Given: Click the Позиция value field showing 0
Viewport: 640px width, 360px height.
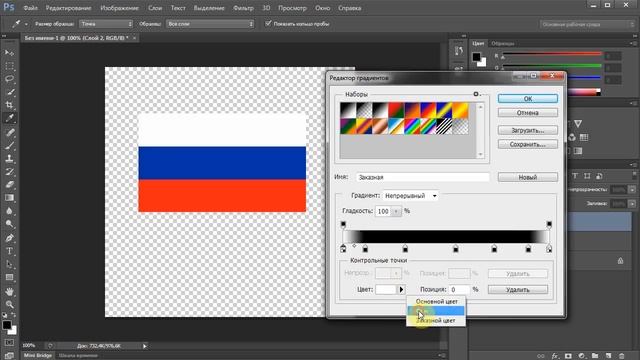Looking at the screenshot, I should pyautogui.click(x=459, y=289).
